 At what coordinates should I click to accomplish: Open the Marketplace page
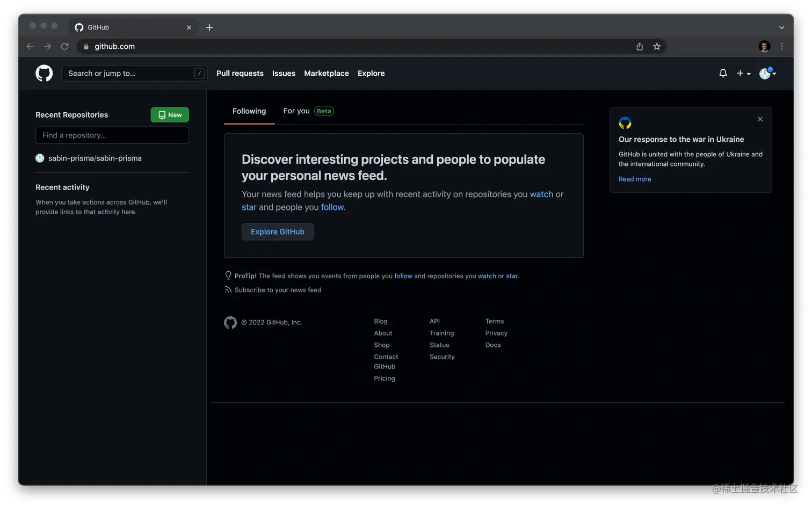coord(326,73)
